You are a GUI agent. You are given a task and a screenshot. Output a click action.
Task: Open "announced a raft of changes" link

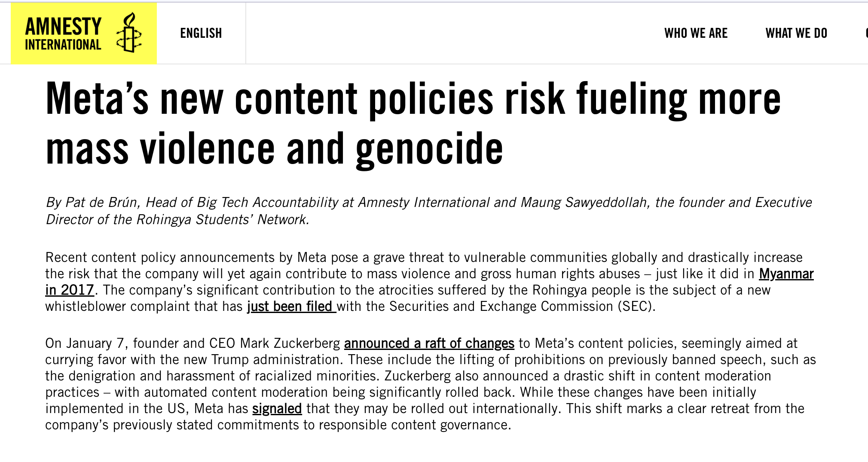click(x=429, y=343)
